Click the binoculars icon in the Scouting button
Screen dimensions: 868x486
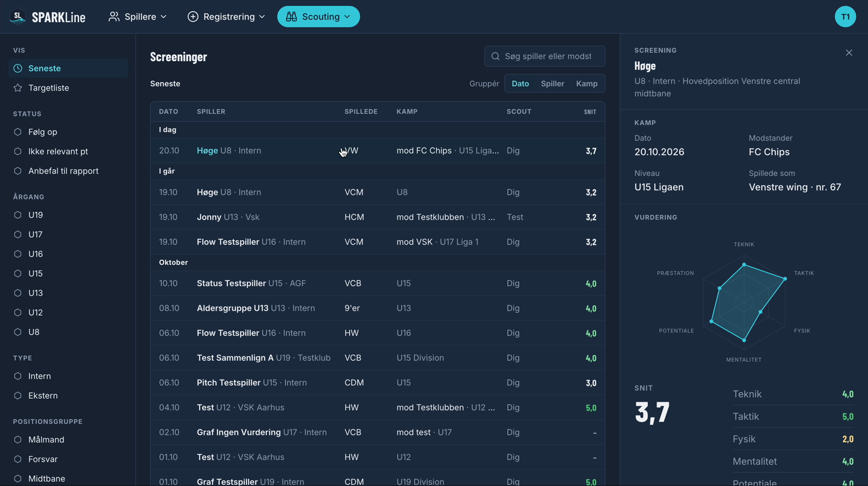coord(291,17)
